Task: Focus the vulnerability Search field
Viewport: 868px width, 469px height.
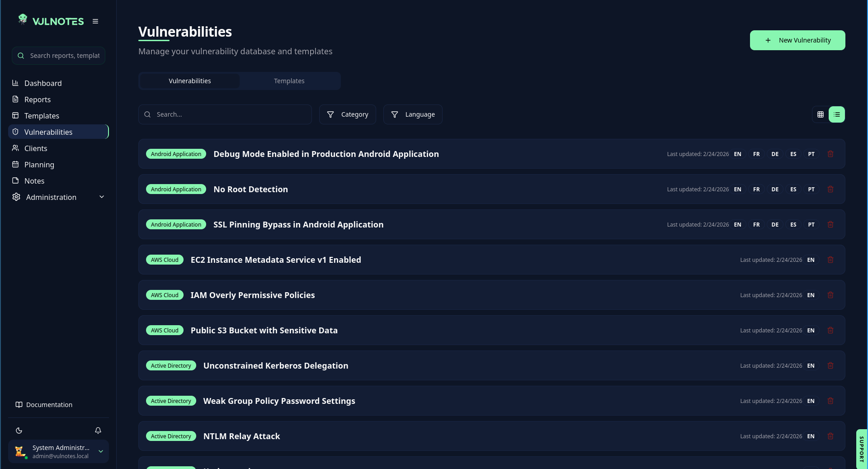Action: tap(225, 114)
